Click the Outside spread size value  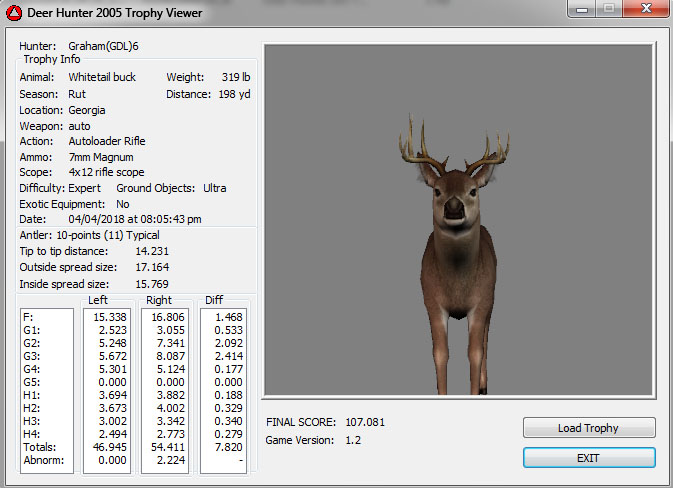[x=152, y=268]
